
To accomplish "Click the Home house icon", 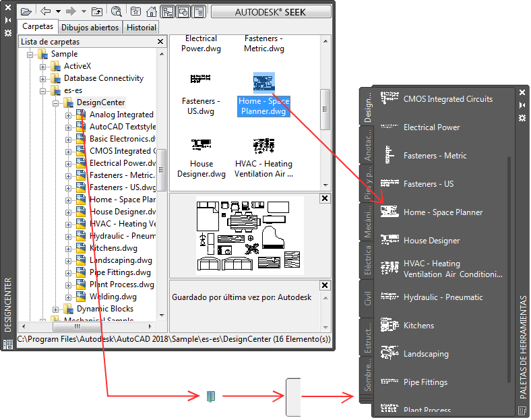I will click(152, 11).
